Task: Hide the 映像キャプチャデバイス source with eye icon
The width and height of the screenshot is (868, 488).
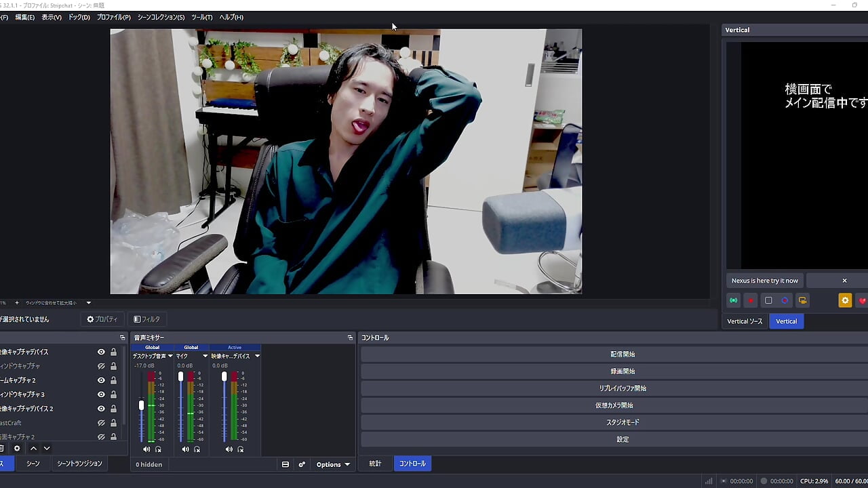Action: 101,352
